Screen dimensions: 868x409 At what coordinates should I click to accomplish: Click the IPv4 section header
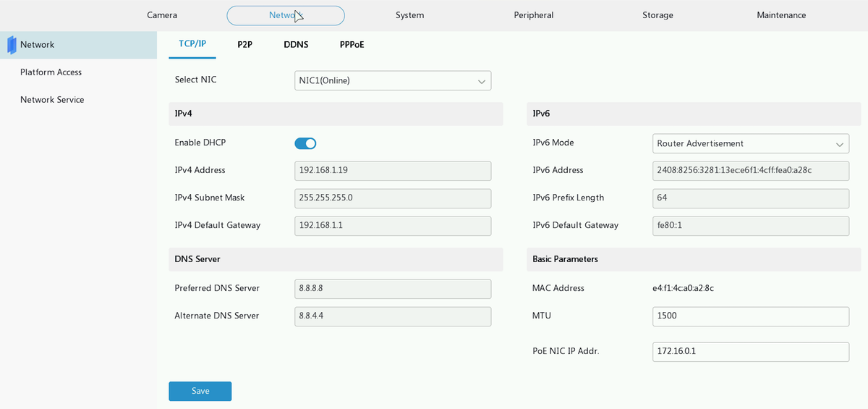336,114
